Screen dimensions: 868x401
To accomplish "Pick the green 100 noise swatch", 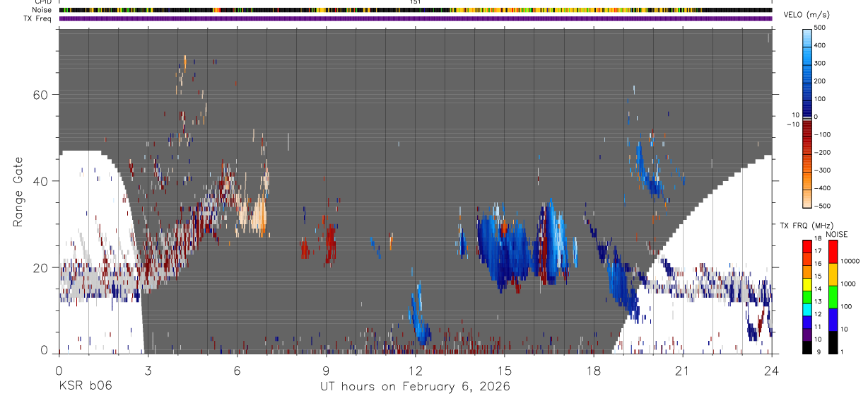I will coord(832,297).
